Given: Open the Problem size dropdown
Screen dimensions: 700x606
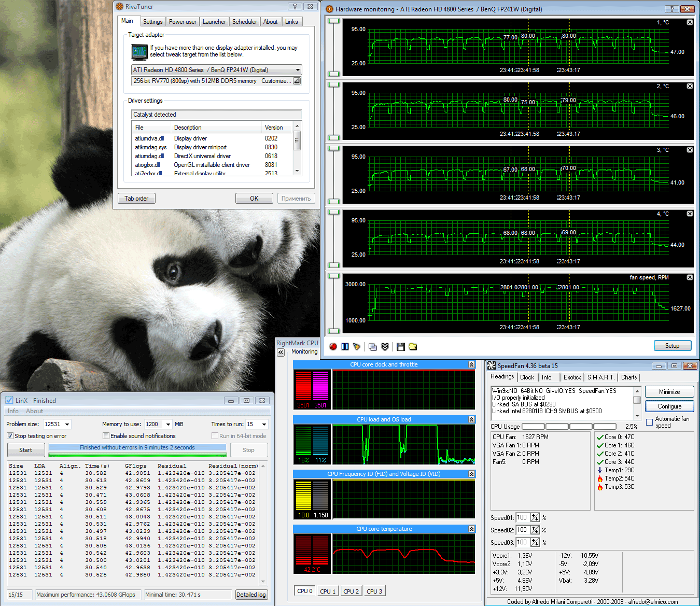Looking at the screenshot, I should tap(67, 424).
